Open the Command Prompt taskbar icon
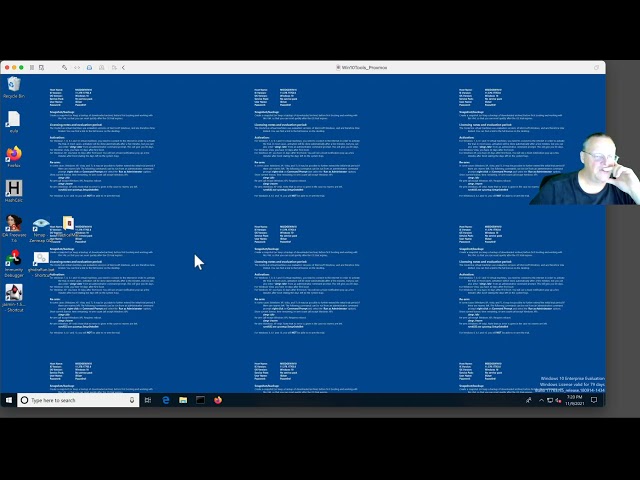The width and height of the screenshot is (640, 480). pyautogui.click(x=200, y=400)
